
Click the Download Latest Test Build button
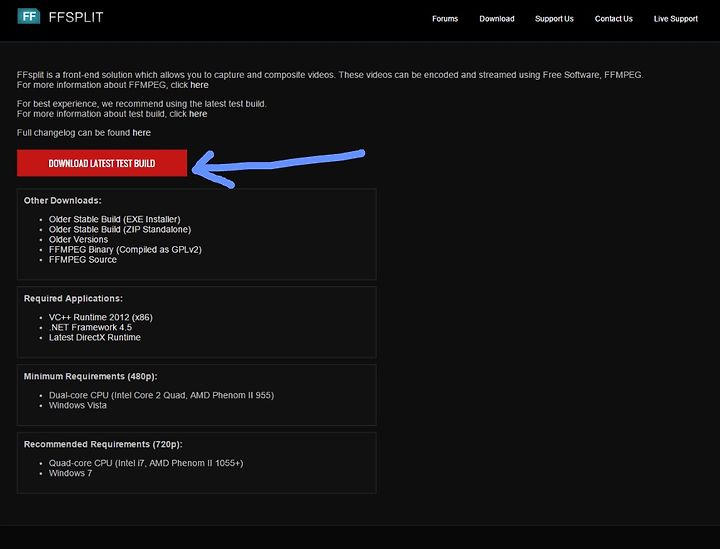tap(102, 163)
